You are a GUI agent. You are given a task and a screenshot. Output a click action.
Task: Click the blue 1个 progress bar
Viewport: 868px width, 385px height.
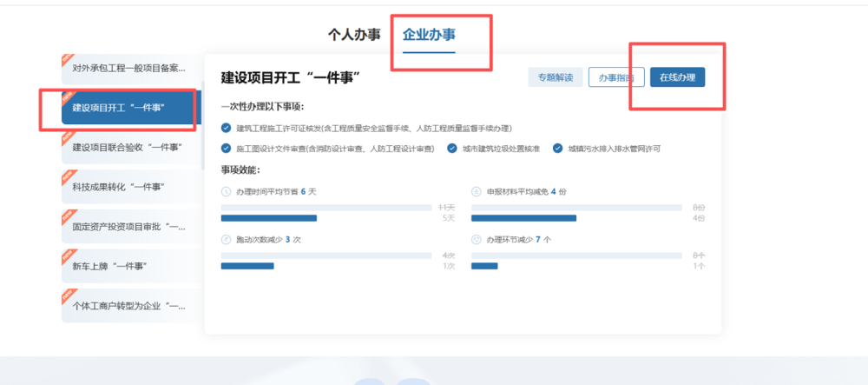tap(484, 266)
